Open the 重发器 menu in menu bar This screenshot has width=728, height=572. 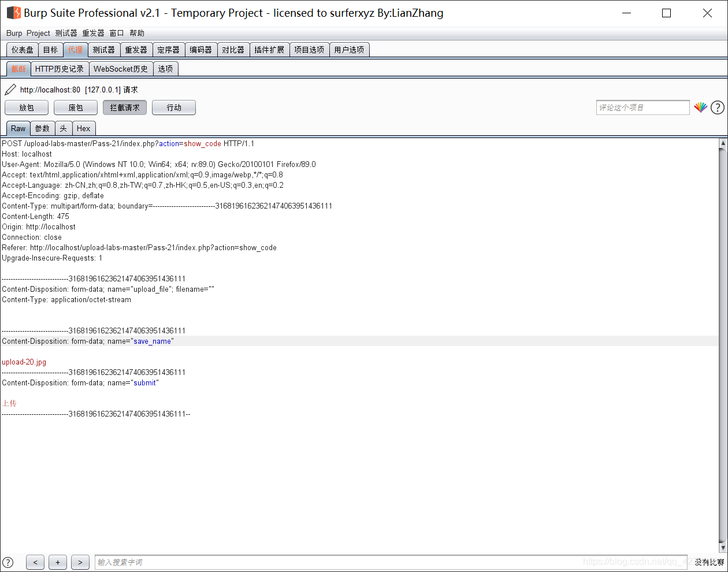93,33
